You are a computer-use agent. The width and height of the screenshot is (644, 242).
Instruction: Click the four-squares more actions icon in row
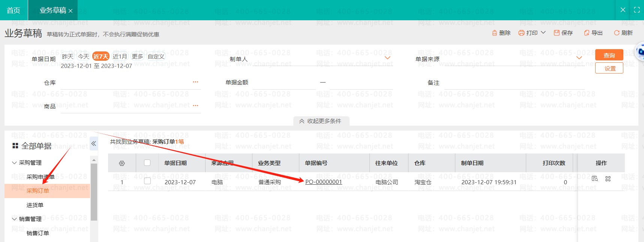608,179
